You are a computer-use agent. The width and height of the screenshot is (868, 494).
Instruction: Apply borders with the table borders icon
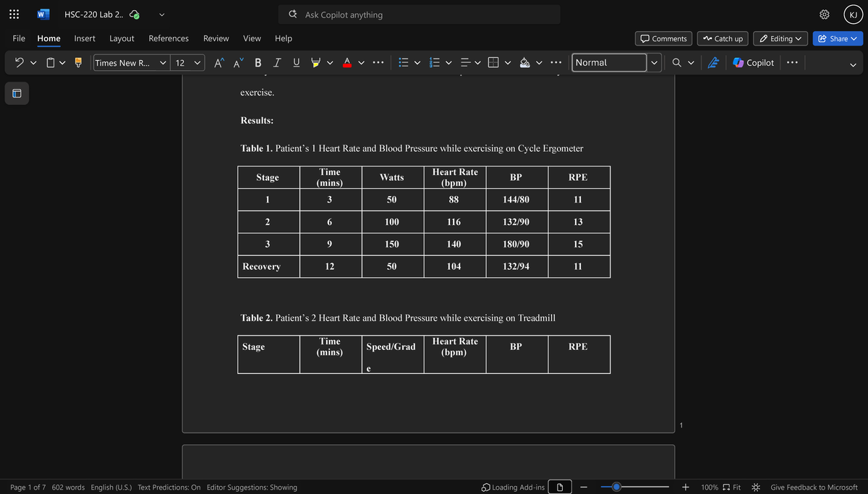tap(493, 63)
